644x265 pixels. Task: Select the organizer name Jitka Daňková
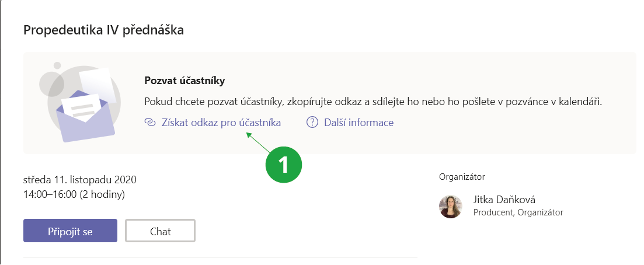click(503, 200)
